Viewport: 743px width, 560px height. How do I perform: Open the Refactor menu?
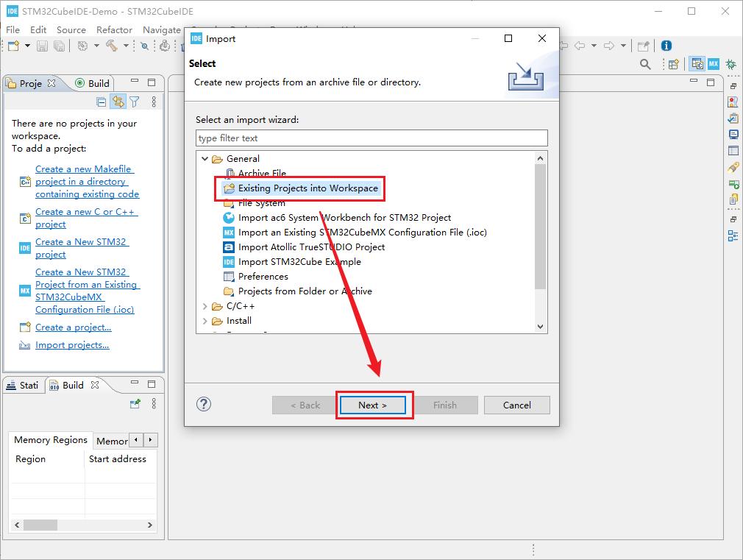click(114, 29)
